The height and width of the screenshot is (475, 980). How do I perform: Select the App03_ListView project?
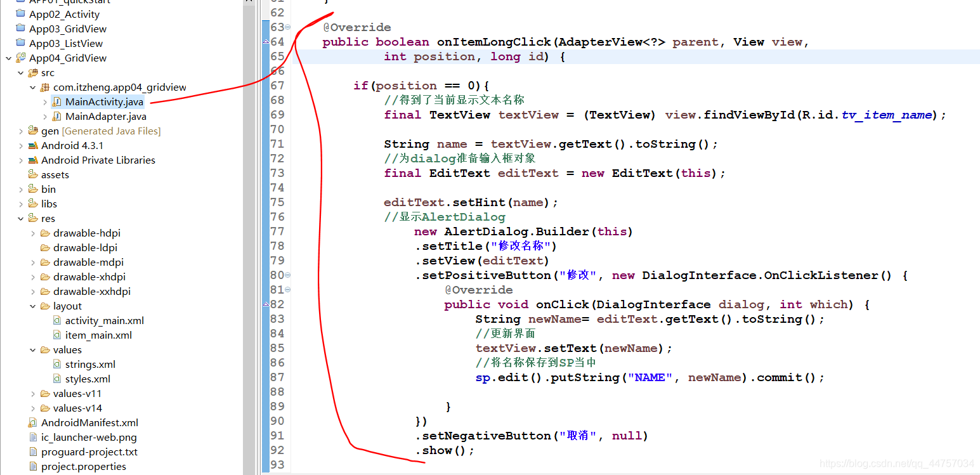(65, 43)
